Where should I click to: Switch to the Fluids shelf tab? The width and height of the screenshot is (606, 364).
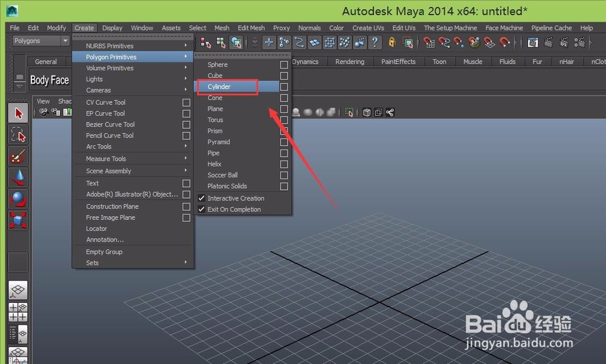[x=507, y=62]
